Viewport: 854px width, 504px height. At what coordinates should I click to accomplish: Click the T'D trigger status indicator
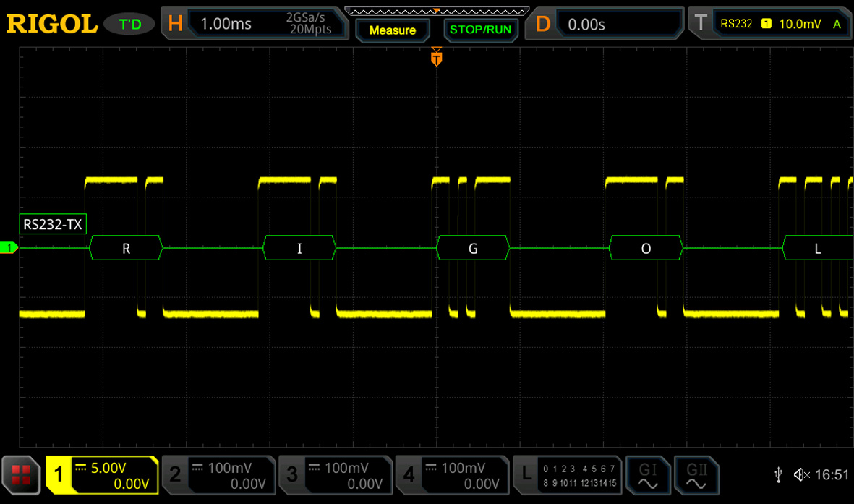129,25
